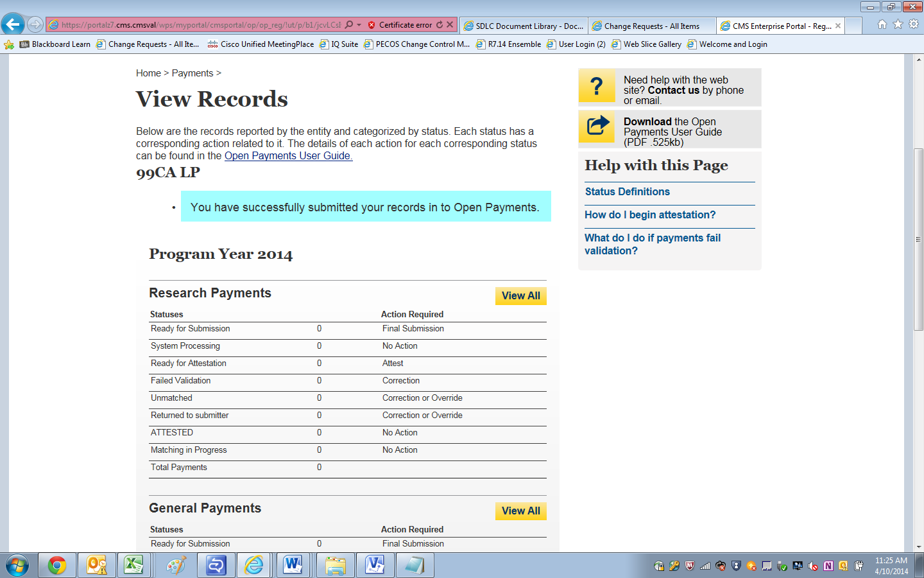
Task: Switch to Change Requests - All Items tab
Action: [x=651, y=26]
